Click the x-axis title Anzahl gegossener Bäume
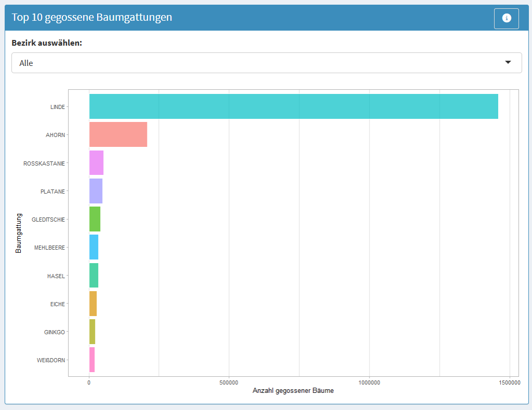Image resolution: width=532 pixels, height=410 pixels. click(293, 390)
